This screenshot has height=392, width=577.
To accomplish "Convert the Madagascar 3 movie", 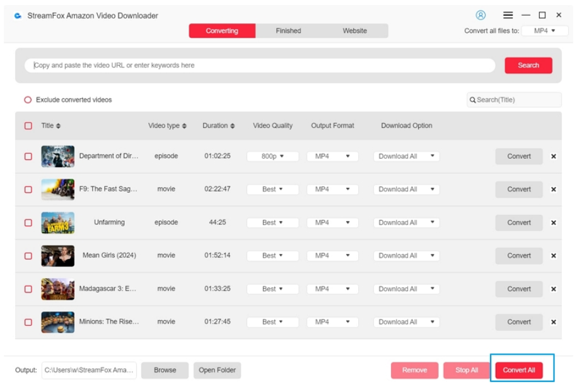I will pos(519,289).
